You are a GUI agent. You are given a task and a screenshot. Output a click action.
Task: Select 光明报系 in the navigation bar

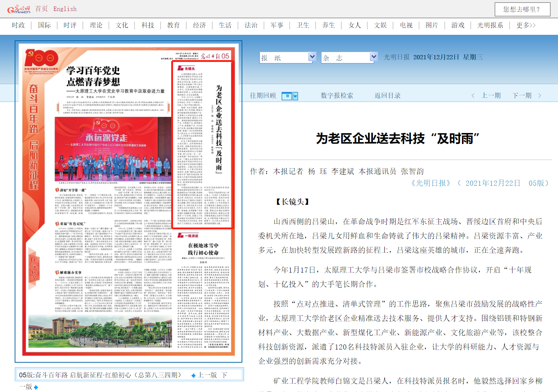(x=490, y=25)
